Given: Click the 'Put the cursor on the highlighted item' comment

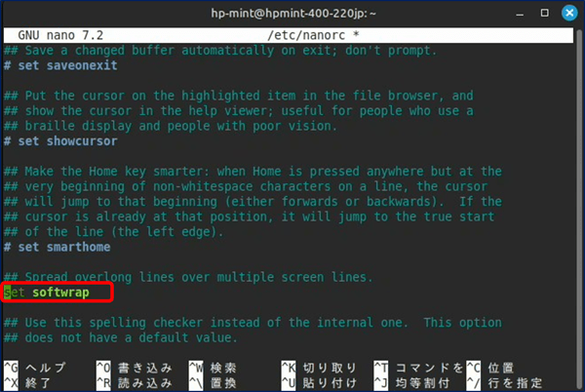Looking at the screenshot, I should 239,96.
